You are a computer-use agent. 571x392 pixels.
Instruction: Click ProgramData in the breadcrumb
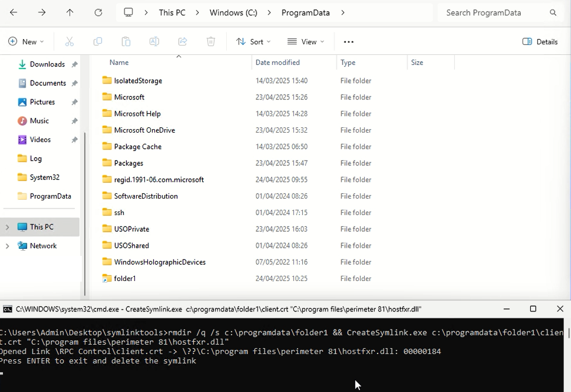(x=306, y=13)
